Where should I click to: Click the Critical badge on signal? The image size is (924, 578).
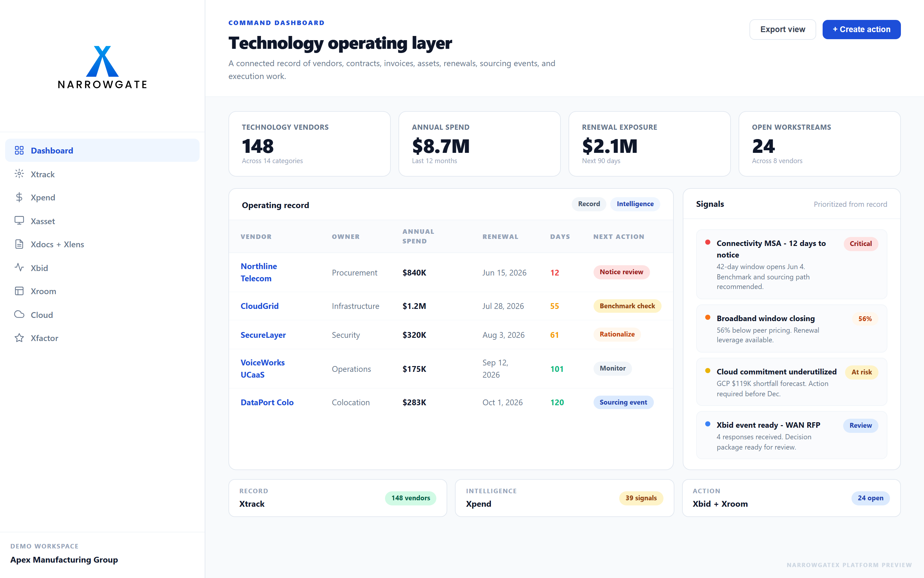(x=860, y=243)
